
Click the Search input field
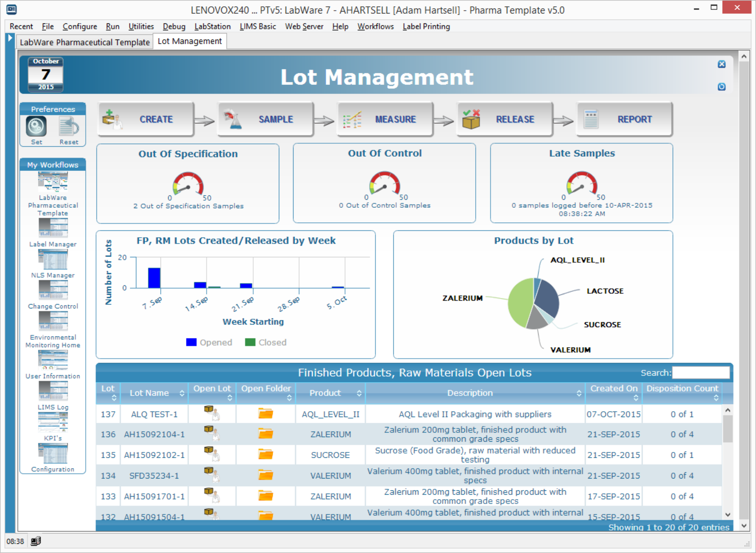click(700, 373)
